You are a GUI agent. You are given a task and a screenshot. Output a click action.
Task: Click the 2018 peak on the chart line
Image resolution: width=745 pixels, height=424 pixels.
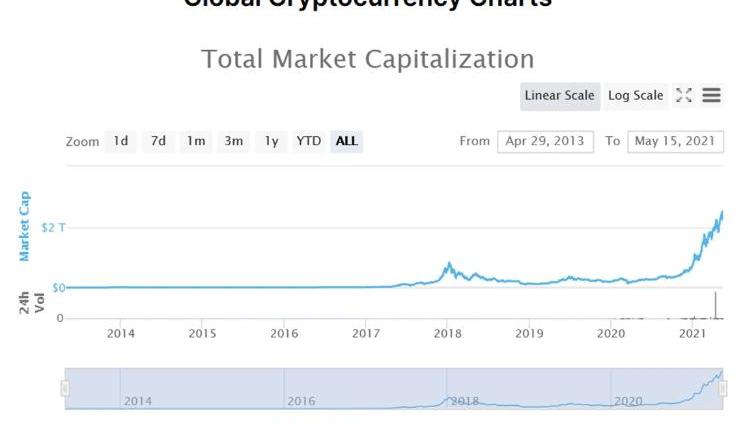point(449,264)
